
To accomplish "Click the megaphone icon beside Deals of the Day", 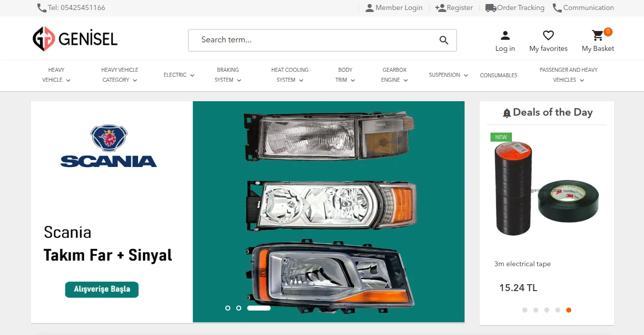I will point(506,112).
